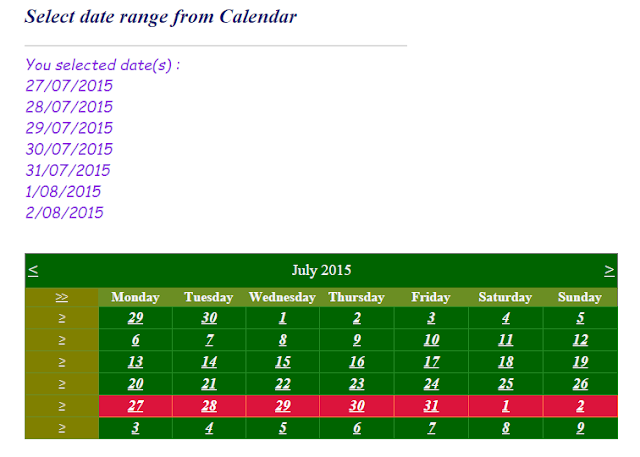
Task: Click selected date text 2/08/2015
Action: coord(64,213)
